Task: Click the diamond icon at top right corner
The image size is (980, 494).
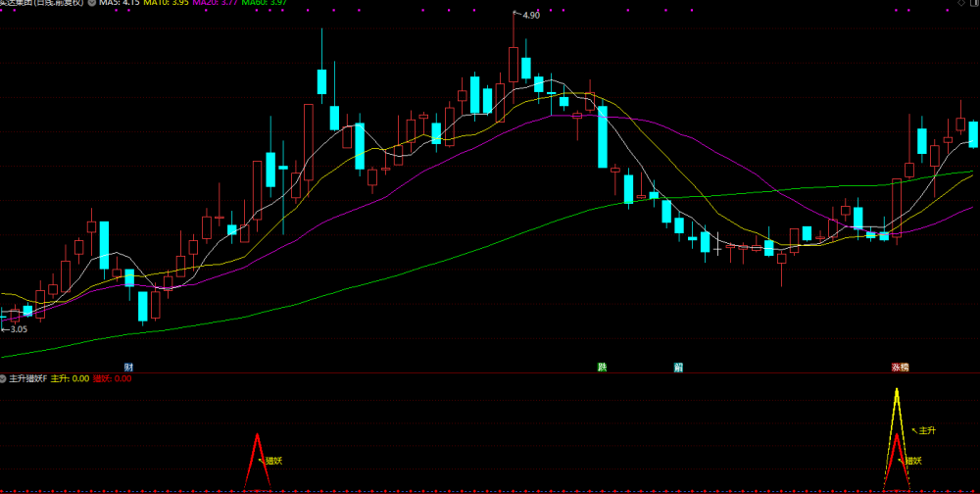Action: pos(961,3)
